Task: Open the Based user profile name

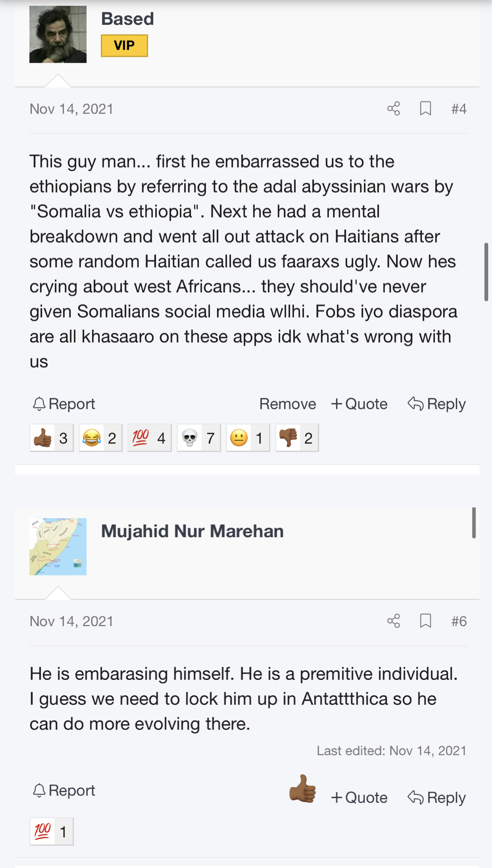Action: [x=127, y=19]
